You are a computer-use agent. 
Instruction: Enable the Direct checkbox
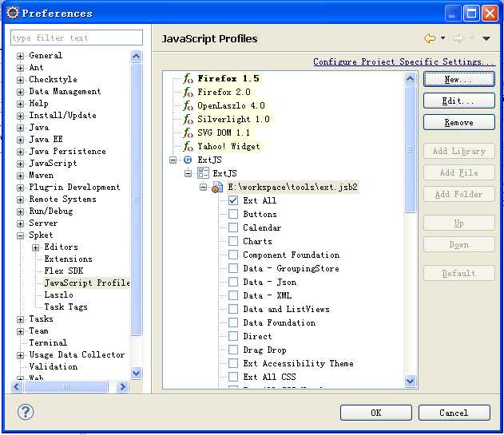point(233,336)
